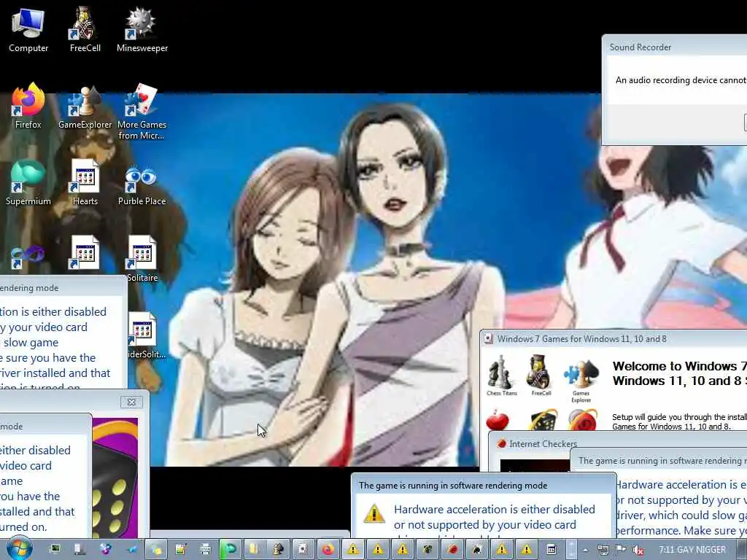747x560 pixels.
Task: Launch the FreeCell desktop shortcut
Action: click(85, 29)
